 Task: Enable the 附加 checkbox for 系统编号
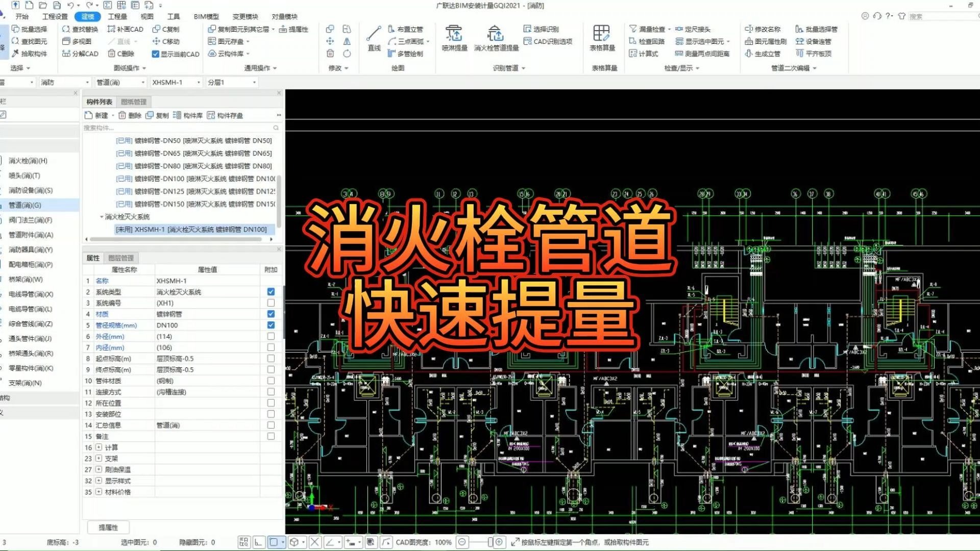(271, 303)
